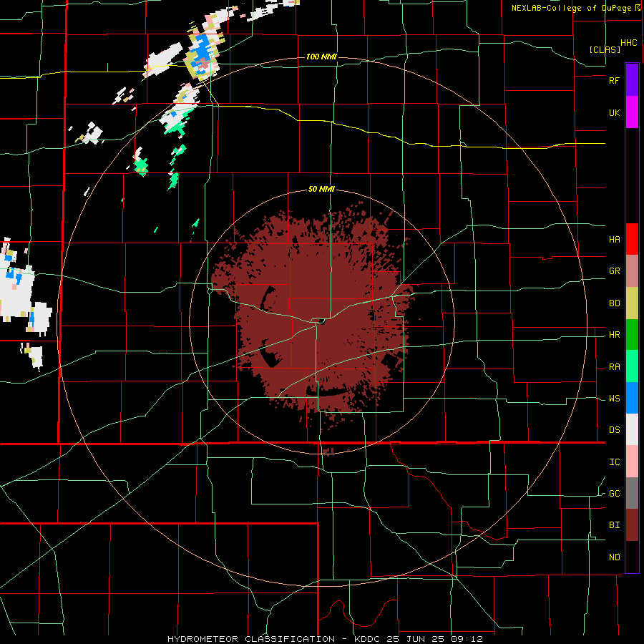Image resolution: width=644 pixels, height=644 pixels.
Task: Click the BI legend label
Action: pyautogui.click(x=614, y=525)
